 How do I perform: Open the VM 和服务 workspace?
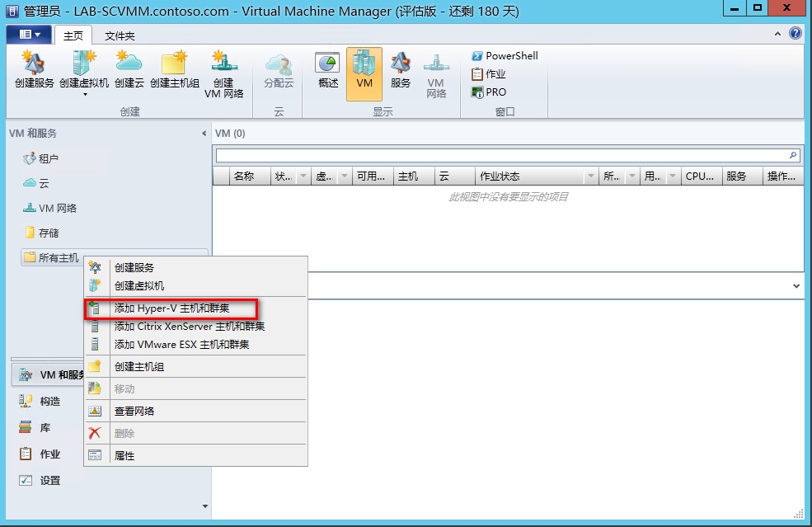pyautogui.click(x=48, y=374)
